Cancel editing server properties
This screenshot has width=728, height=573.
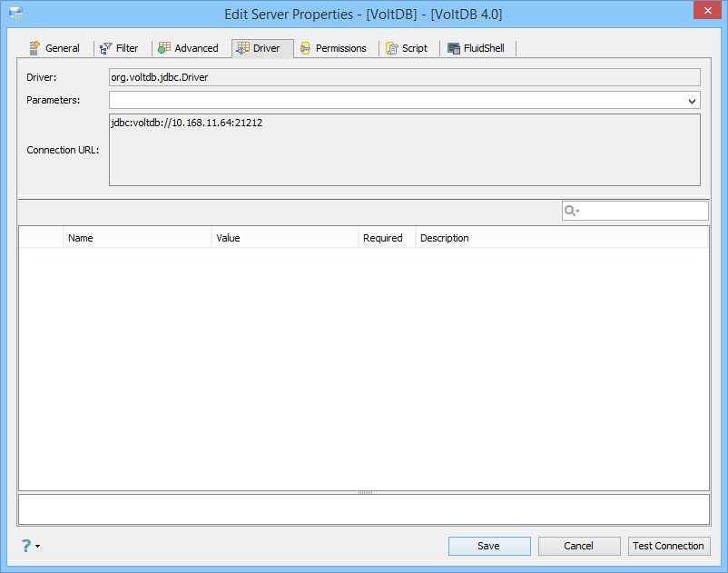(x=579, y=546)
